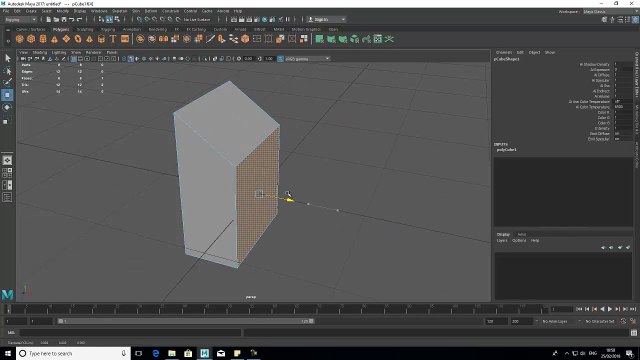
Task: Toggle auto keyframe button
Action: click(x=623, y=321)
